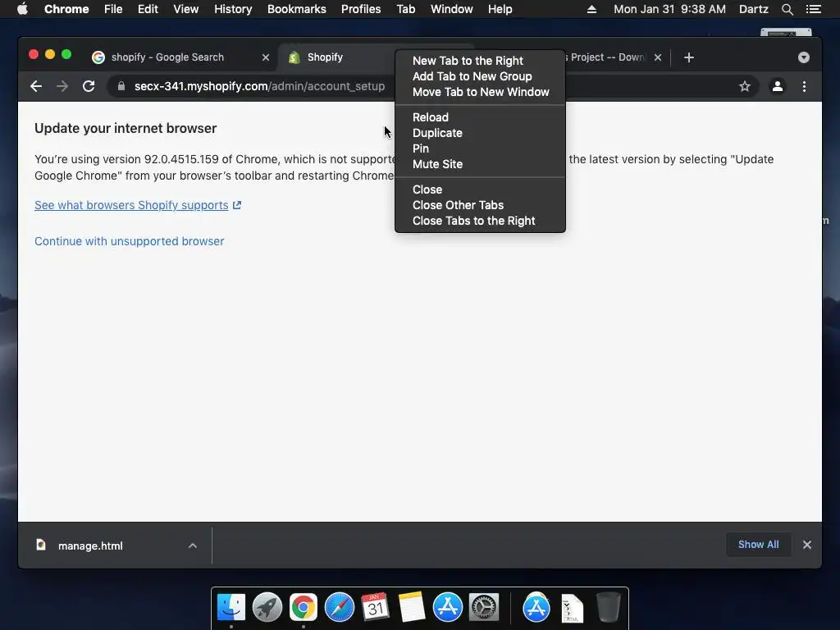This screenshot has width=840, height=630.
Task: Open Trash from the dock
Action: (x=608, y=607)
